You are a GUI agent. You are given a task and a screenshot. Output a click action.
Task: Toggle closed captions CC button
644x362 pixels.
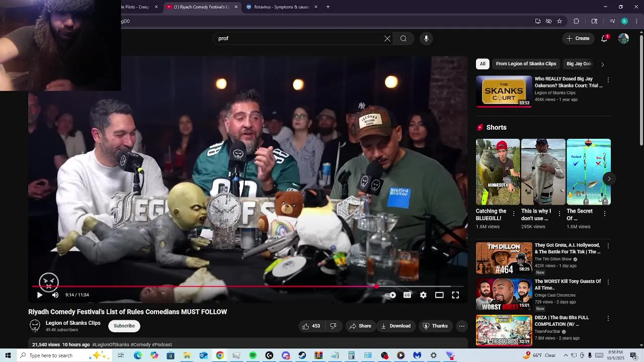tap(407, 295)
